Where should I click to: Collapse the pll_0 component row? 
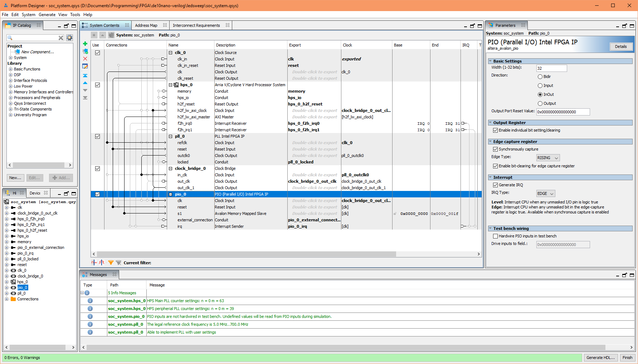171,136
